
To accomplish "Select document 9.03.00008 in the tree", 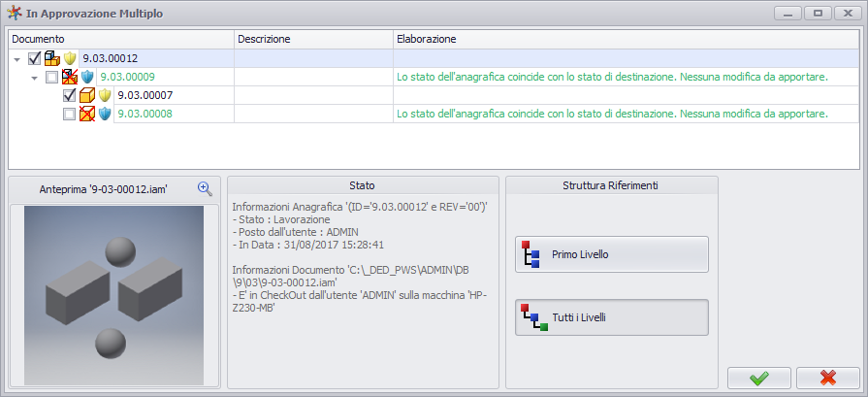I will pyautogui.click(x=145, y=114).
